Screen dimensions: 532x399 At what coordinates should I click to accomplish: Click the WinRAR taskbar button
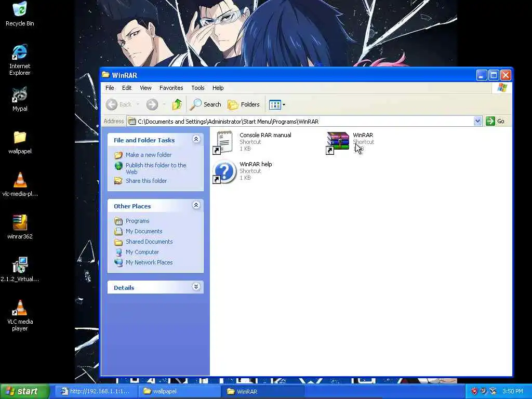click(x=263, y=391)
